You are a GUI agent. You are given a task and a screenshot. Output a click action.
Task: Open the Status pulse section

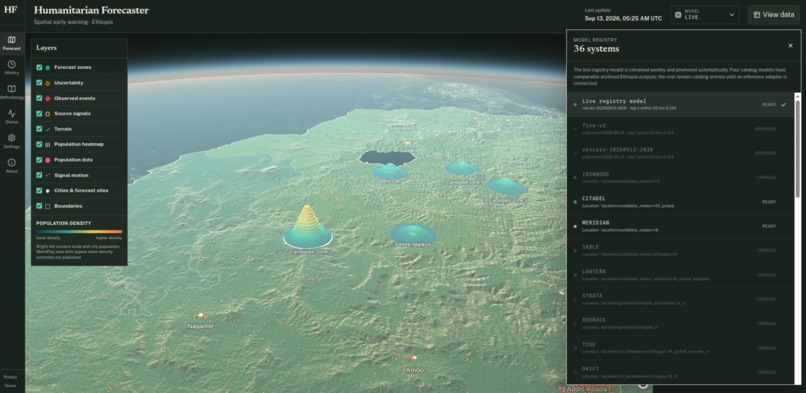[x=11, y=117]
